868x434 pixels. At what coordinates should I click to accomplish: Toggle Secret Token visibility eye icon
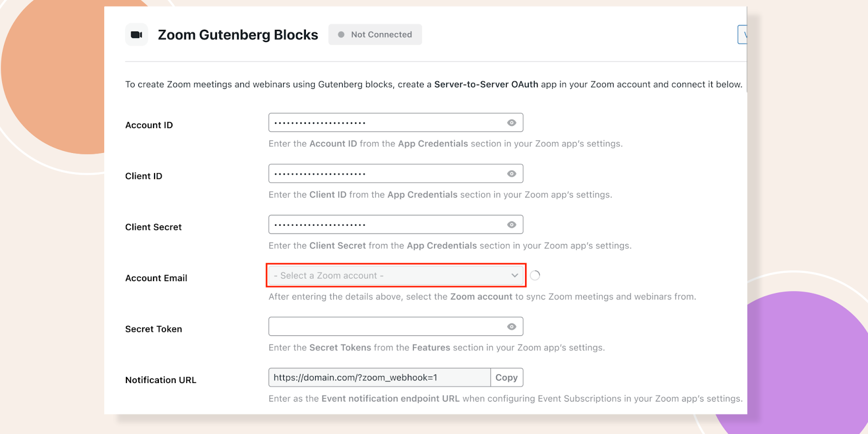point(511,327)
